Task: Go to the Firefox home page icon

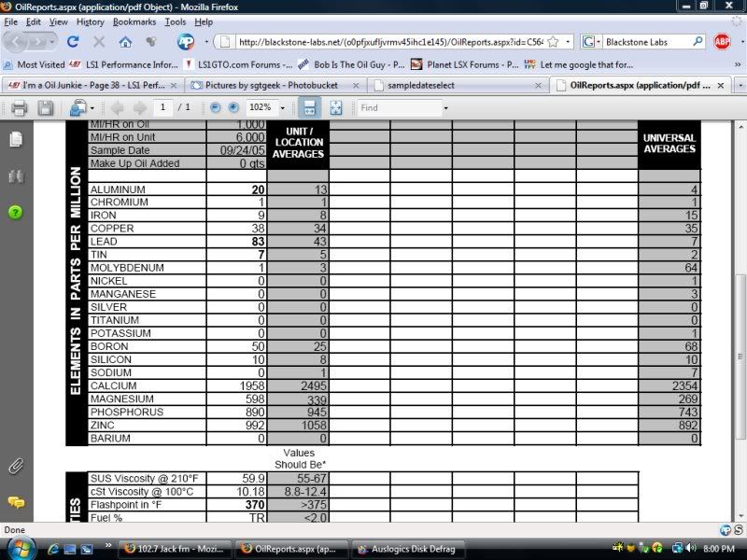Action: pos(125,42)
